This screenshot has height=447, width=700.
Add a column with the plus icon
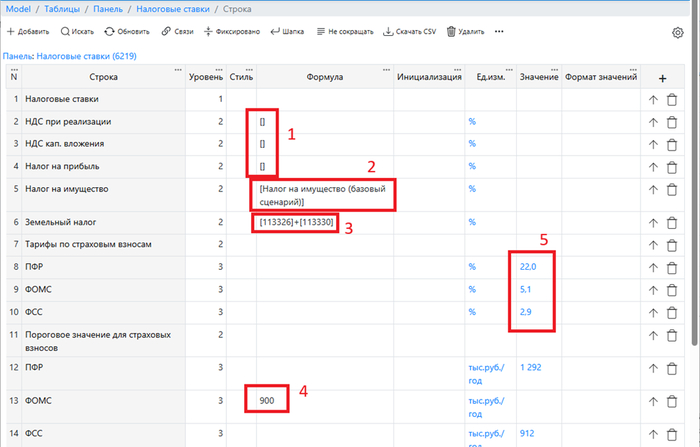coord(662,78)
